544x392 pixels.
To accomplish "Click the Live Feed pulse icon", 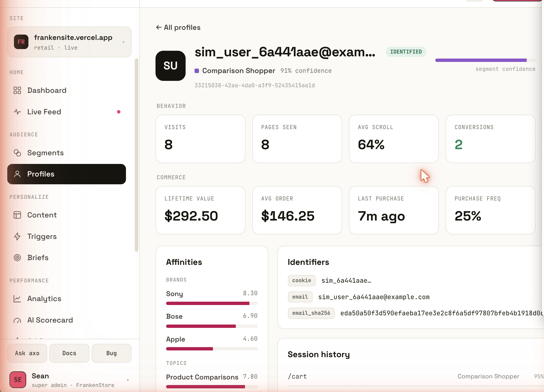I will 17,112.
